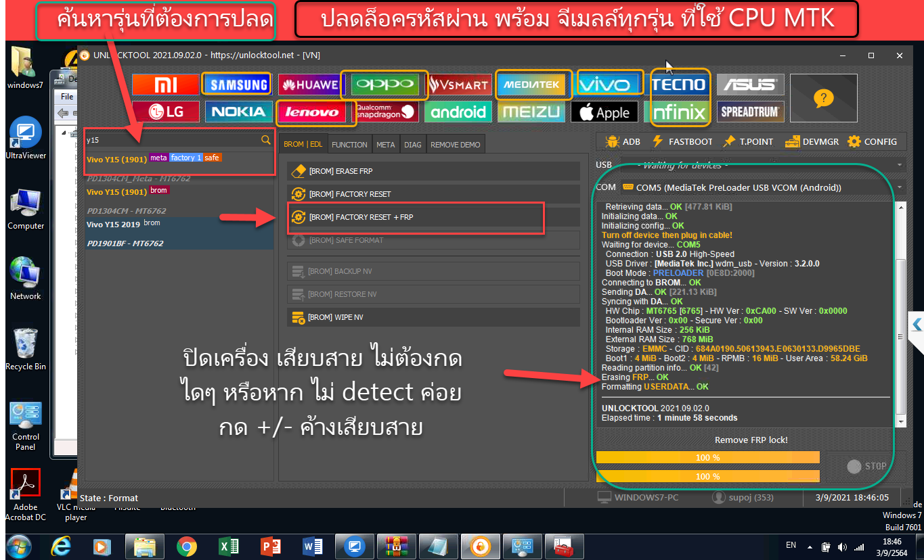Select the Huawei brand logo
Screen dimensions: 924x560
point(312,85)
